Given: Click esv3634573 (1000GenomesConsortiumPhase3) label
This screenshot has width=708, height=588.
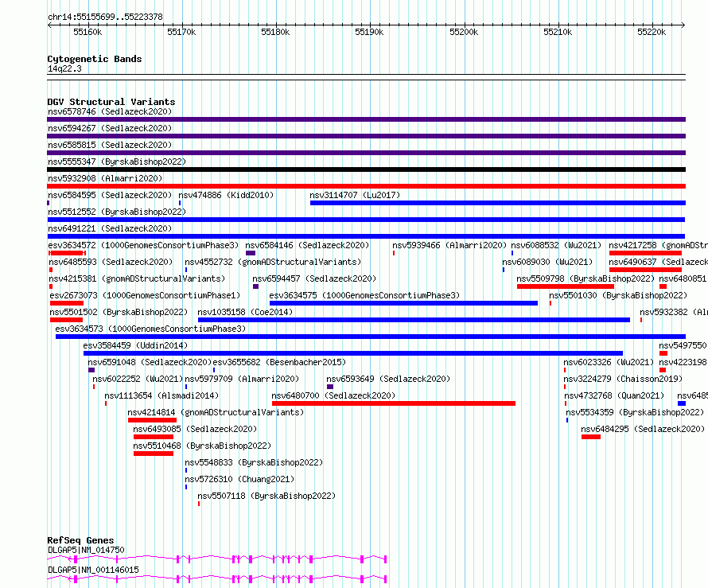Looking at the screenshot, I should (x=150, y=329).
